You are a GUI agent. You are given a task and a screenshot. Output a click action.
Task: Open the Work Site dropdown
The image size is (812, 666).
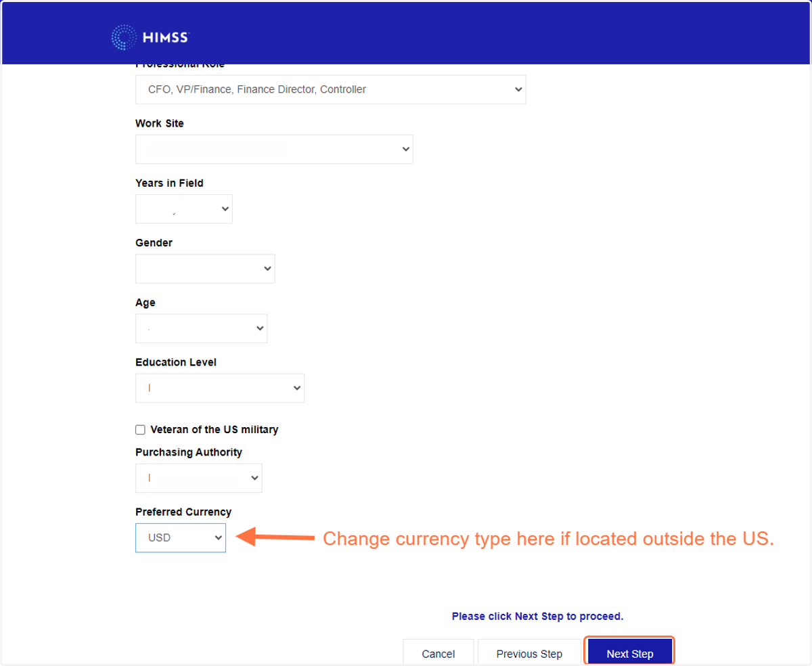274,149
